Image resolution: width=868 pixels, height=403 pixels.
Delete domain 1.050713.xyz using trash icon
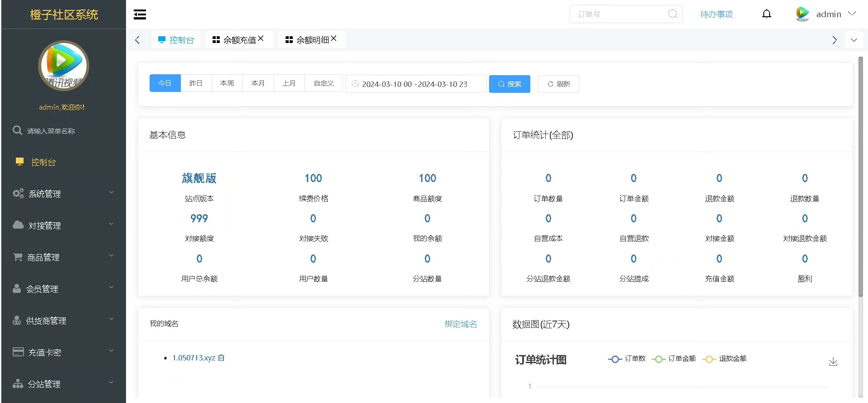coord(221,358)
